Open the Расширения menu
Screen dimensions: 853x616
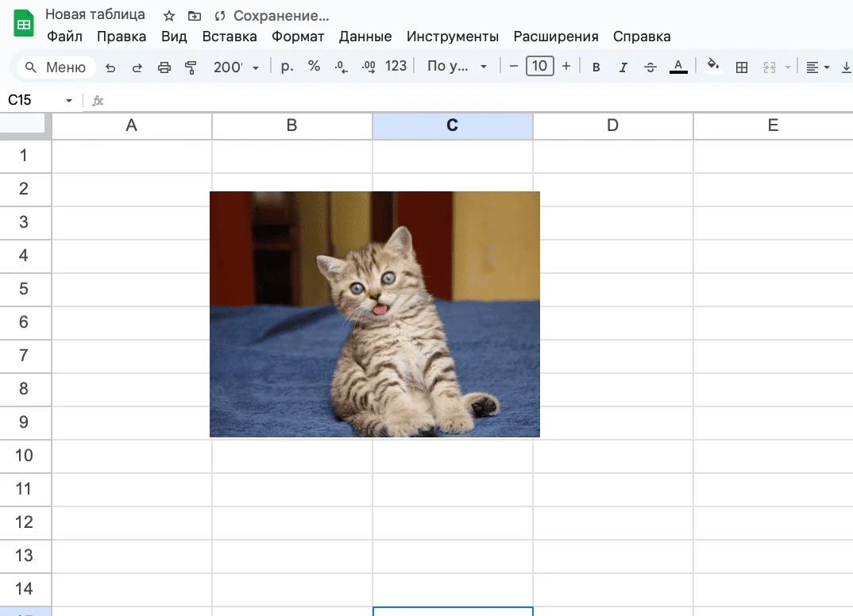click(x=556, y=37)
